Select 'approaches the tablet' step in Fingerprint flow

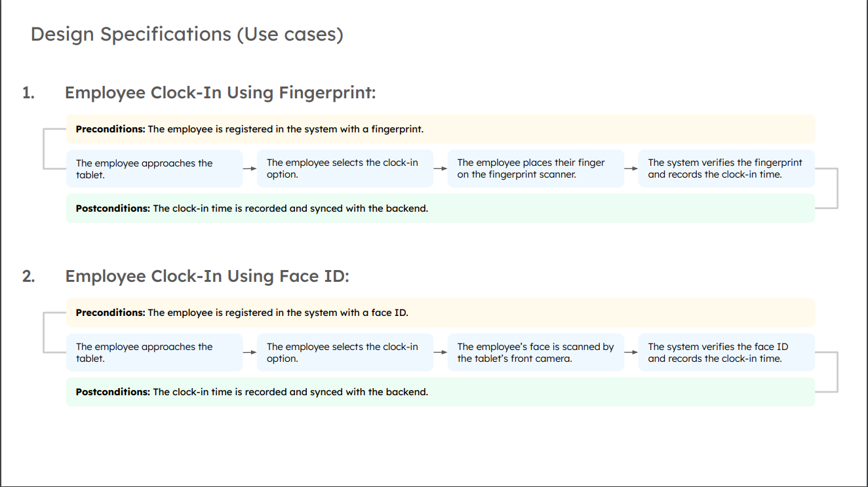coord(154,169)
